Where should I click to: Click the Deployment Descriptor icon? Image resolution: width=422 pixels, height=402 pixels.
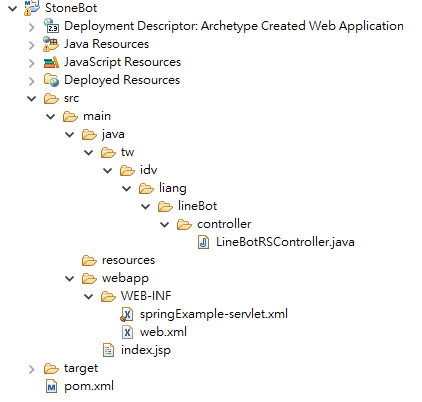coord(51,26)
